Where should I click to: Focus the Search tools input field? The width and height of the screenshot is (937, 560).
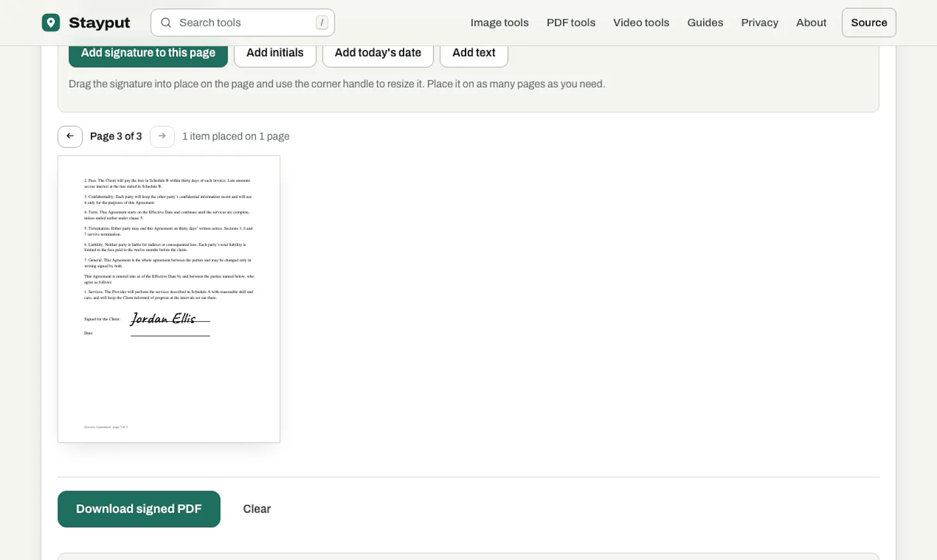point(242,23)
